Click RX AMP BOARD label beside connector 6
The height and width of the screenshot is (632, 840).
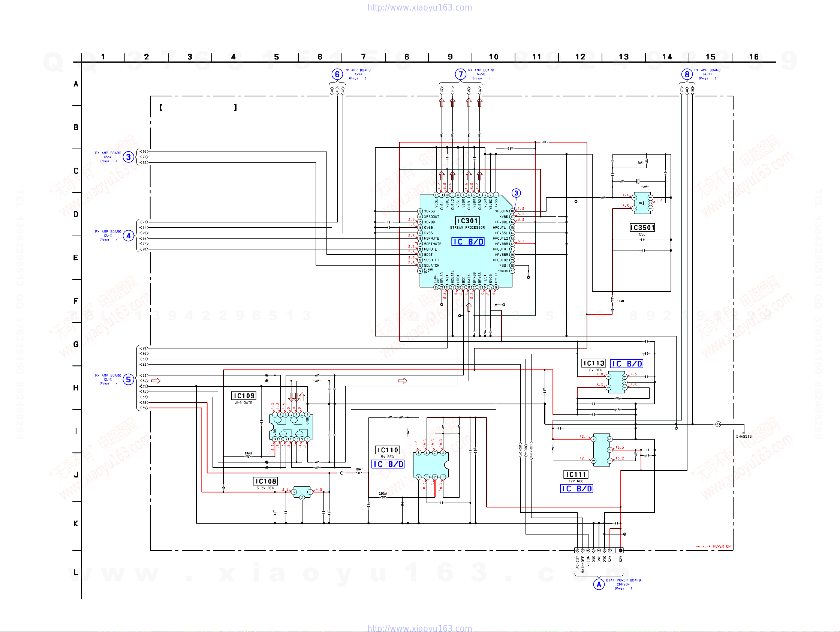pyautogui.click(x=358, y=70)
